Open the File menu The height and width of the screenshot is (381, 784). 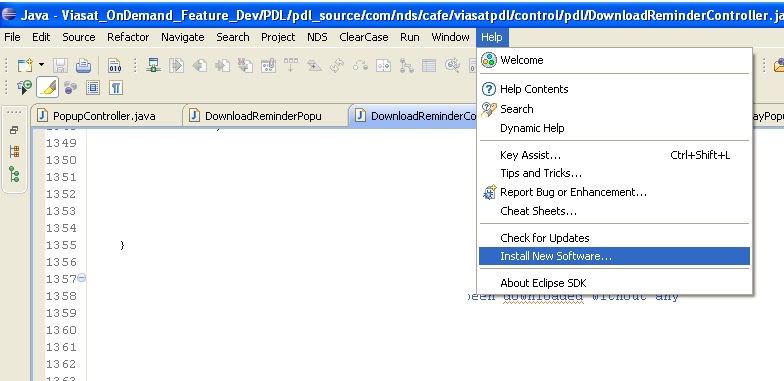tap(12, 37)
